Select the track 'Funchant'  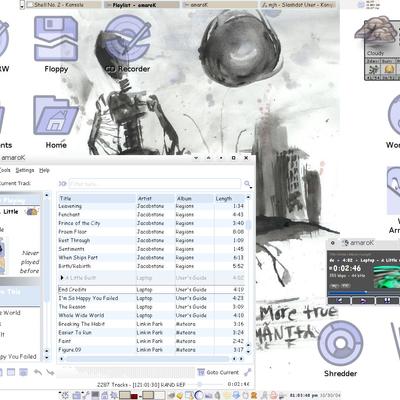(151, 215)
